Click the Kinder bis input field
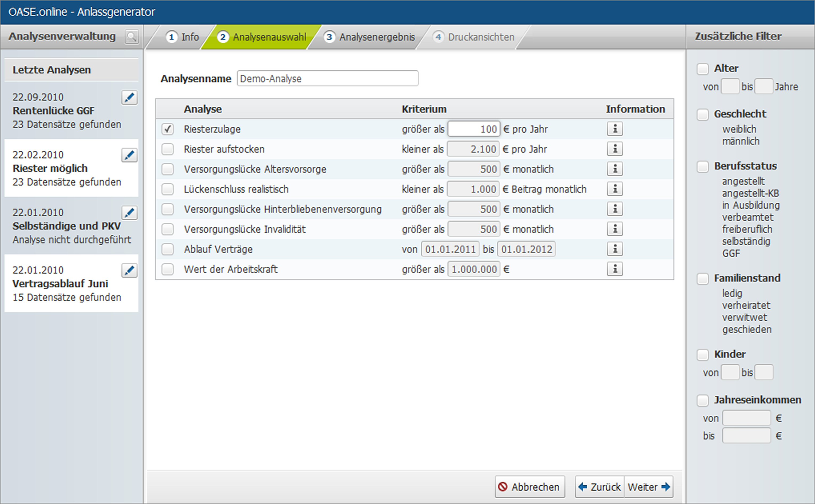Screen dimensions: 815x504 pos(764,372)
